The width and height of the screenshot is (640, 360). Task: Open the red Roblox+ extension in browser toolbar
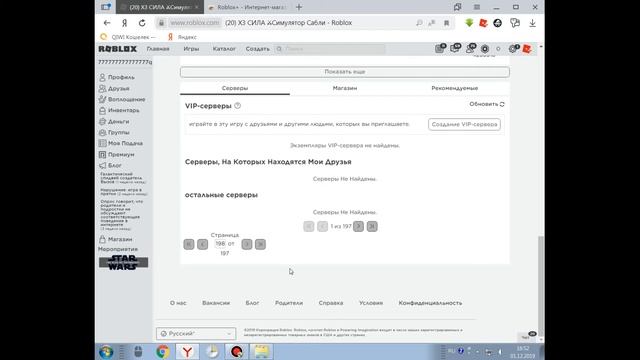483,23
